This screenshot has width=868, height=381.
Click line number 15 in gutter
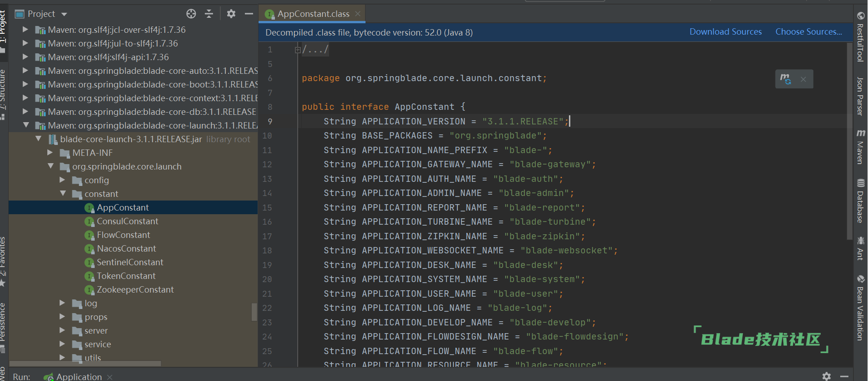(267, 207)
